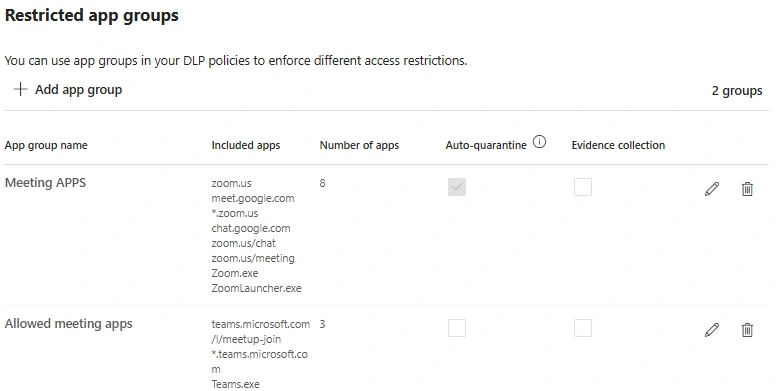Click the zoom.us/chat entry
The image size is (782, 391).
[243, 243]
